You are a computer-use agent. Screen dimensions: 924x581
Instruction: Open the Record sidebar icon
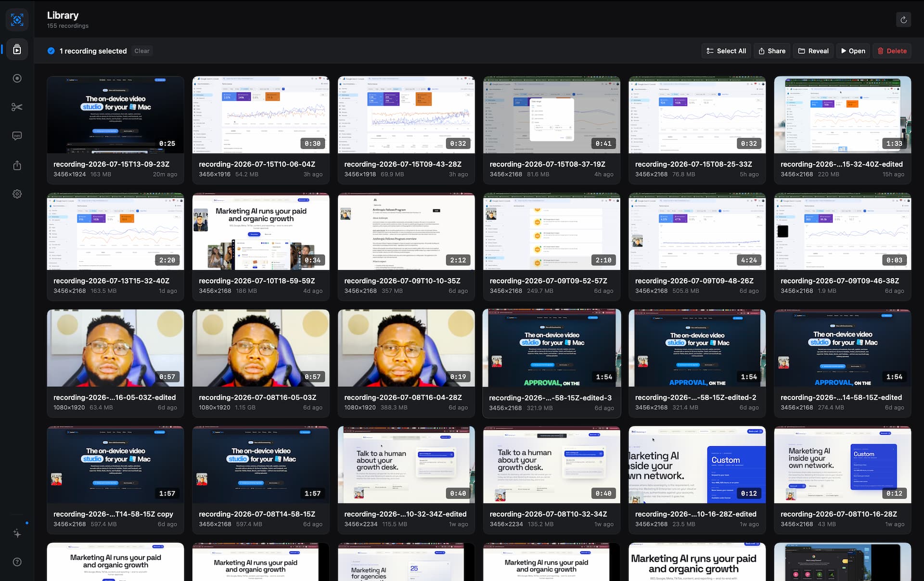coord(17,78)
